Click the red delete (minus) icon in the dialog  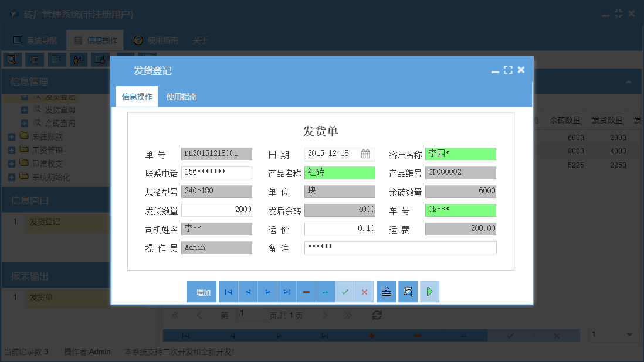coord(306,291)
